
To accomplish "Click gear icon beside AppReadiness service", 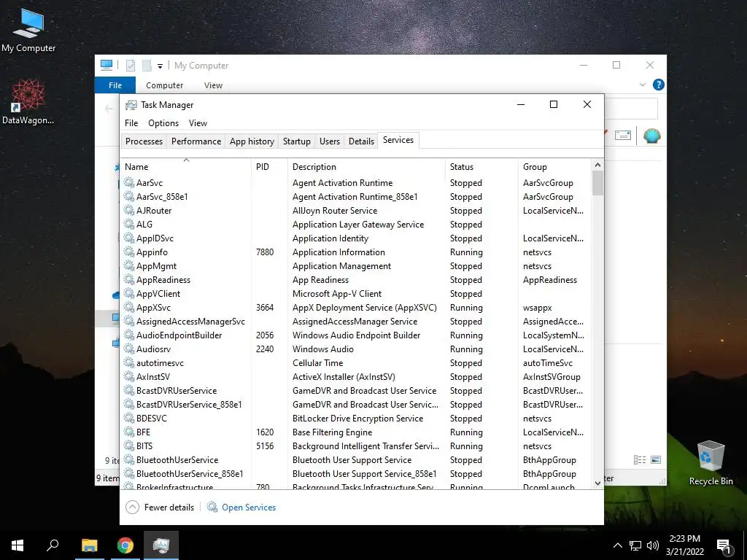I will point(128,279).
